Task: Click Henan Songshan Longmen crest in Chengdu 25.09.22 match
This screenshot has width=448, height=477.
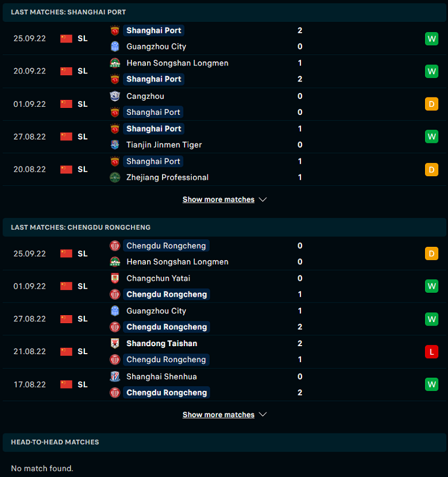Action: click(x=115, y=262)
